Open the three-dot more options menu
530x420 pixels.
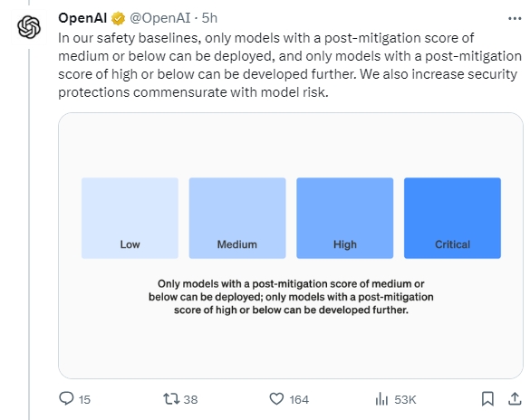515,19
